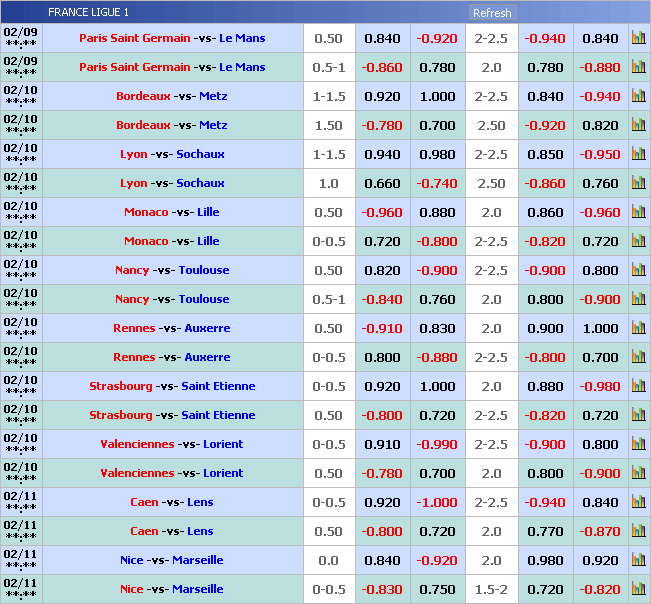Viewport: 651px width, 604px height.
Task: Pick the 0.770 odds for Caen vs Lens
Action: coord(545,532)
